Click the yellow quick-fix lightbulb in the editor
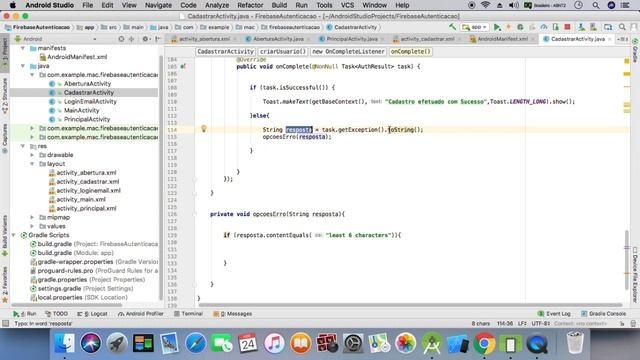The height and width of the screenshot is (360, 640). click(204, 129)
